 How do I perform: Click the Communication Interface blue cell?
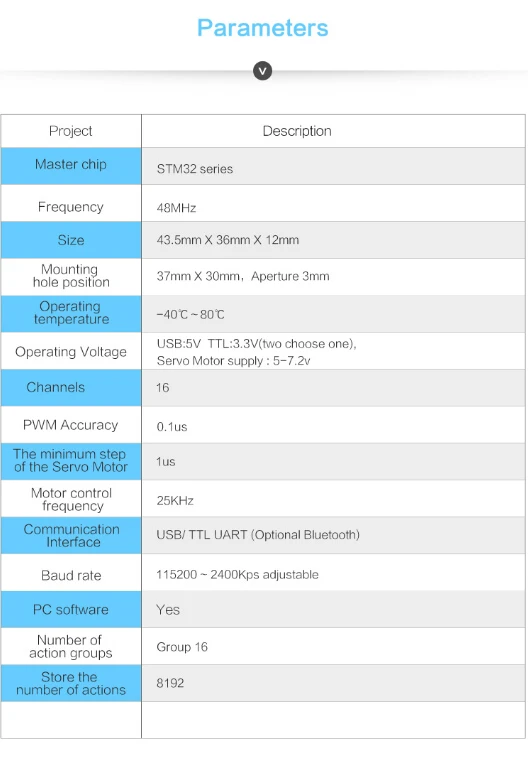click(x=71, y=536)
